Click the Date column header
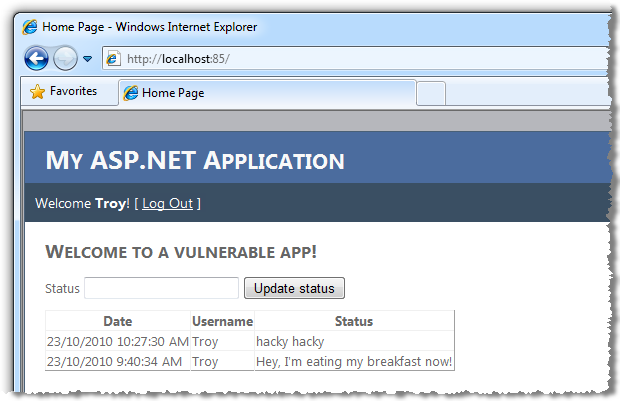620x401 pixels. 118,321
